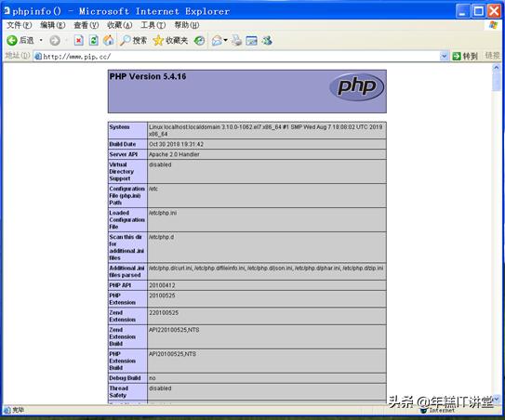Click the System row label
The height and width of the screenshot is (420, 505).
119,127
